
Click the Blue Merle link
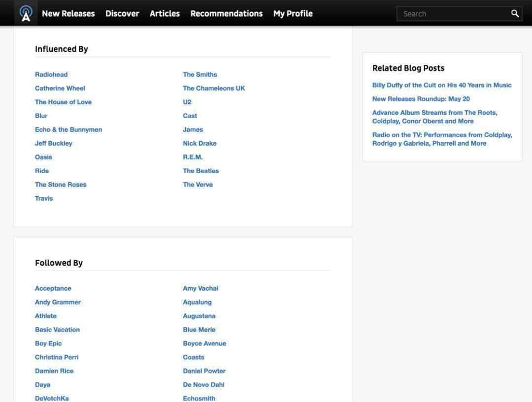pos(199,330)
